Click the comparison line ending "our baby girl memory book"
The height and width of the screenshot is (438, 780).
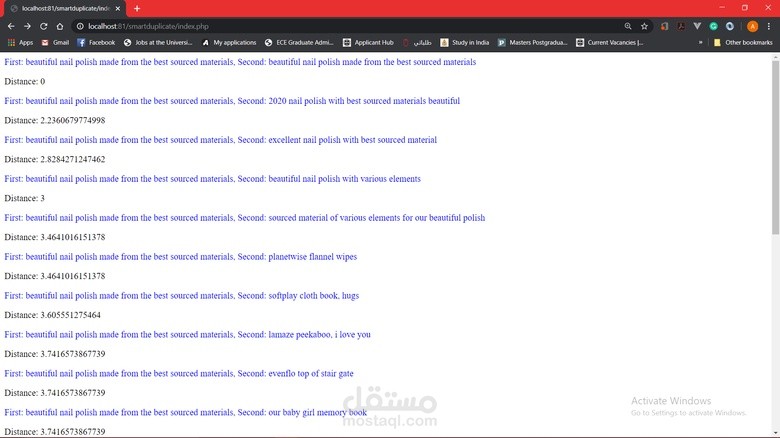point(186,413)
